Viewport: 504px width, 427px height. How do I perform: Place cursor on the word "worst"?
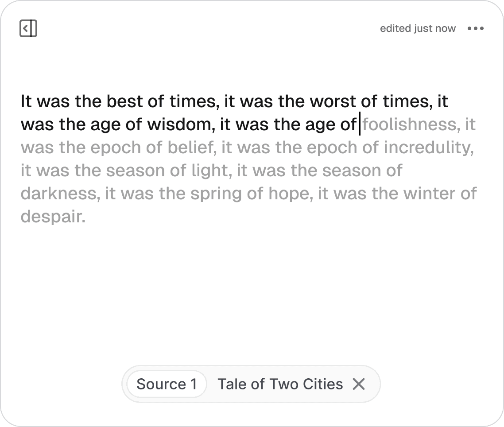(x=332, y=102)
